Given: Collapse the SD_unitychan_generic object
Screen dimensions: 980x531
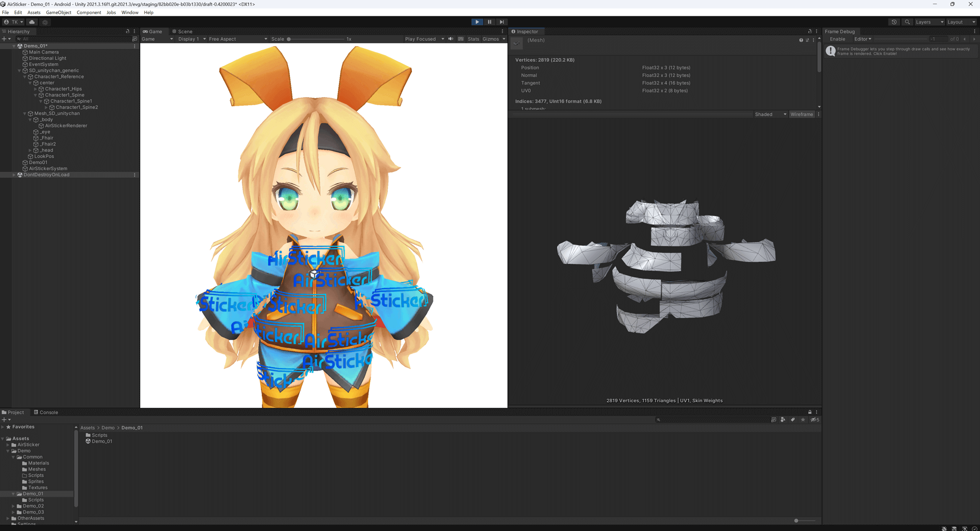Looking at the screenshot, I should [x=19, y=70].
